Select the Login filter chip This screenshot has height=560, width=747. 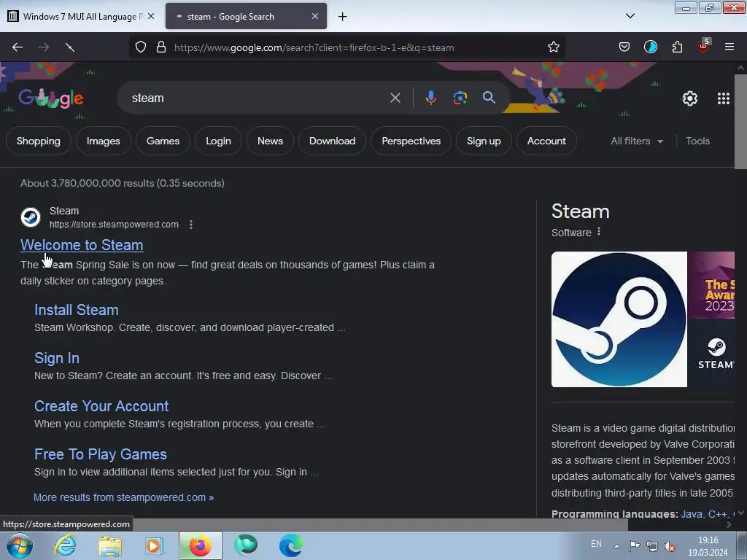coord(218,141)
